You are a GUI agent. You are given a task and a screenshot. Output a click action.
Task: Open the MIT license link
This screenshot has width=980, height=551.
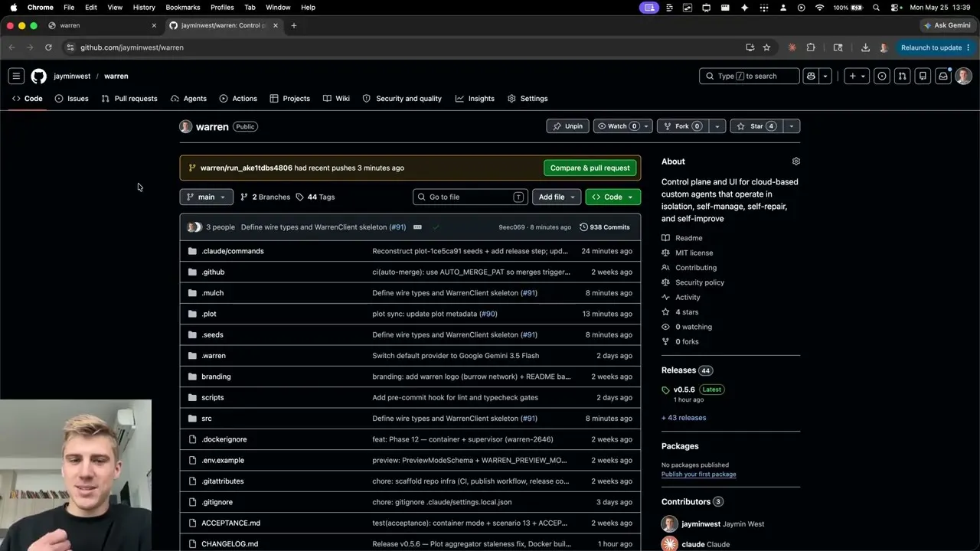point(694,253)
